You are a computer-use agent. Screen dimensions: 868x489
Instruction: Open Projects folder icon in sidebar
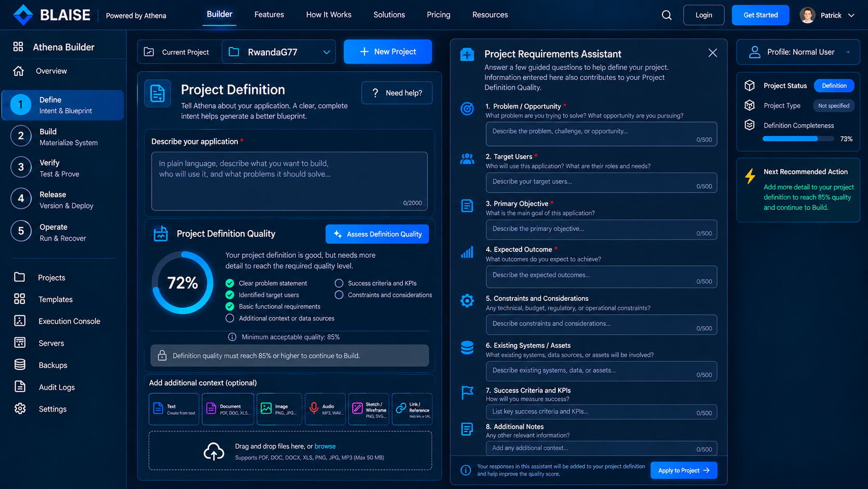point(20,277)
